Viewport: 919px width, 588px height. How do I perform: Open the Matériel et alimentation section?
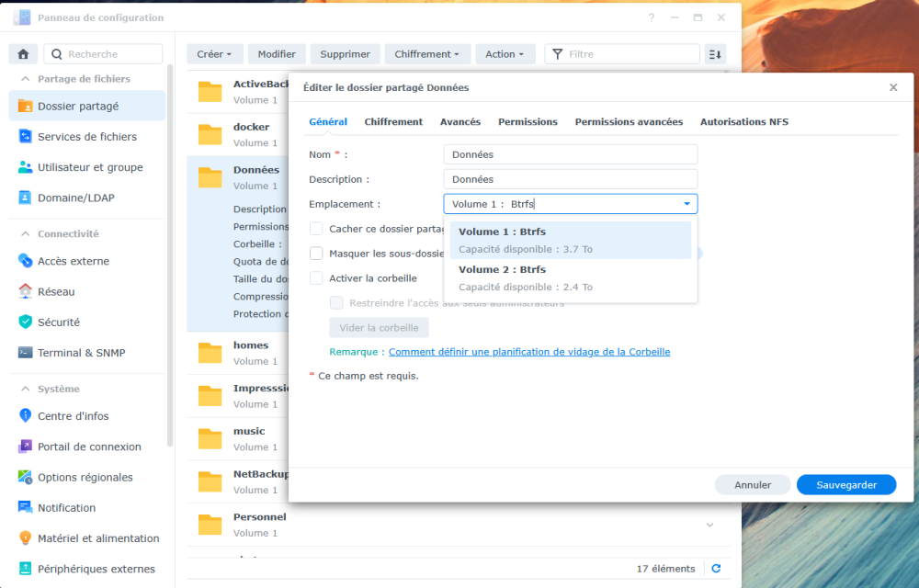[97, 538]
